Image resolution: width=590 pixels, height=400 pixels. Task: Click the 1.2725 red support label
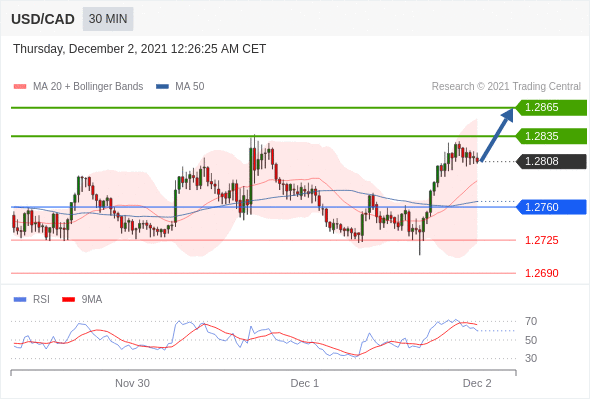pyautogui.click(x=541, y=240)
